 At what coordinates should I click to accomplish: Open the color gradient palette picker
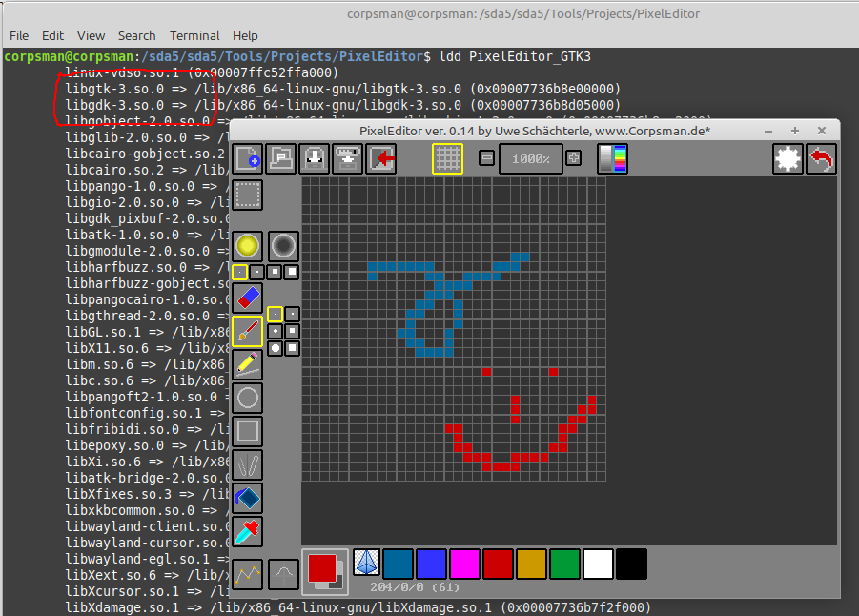tap(612, 158)
